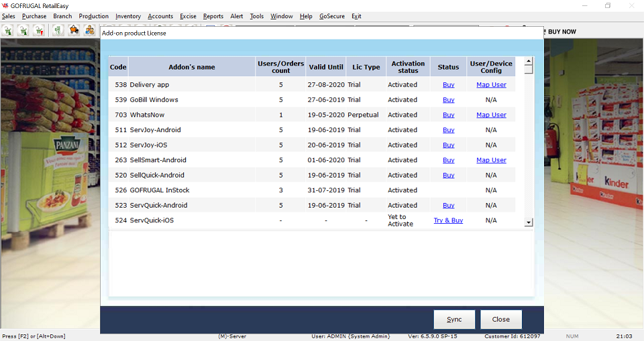The image size is (644, 341).
Task: Open the Reports menu
Action: [213, 16]
